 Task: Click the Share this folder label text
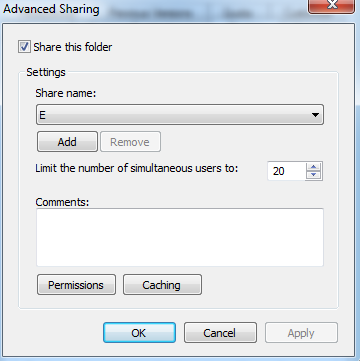73,47
